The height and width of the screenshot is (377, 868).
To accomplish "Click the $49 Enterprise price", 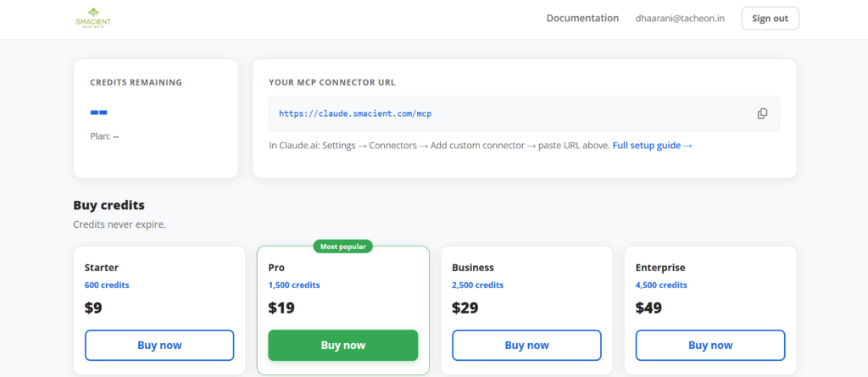I will pos(648,308).
